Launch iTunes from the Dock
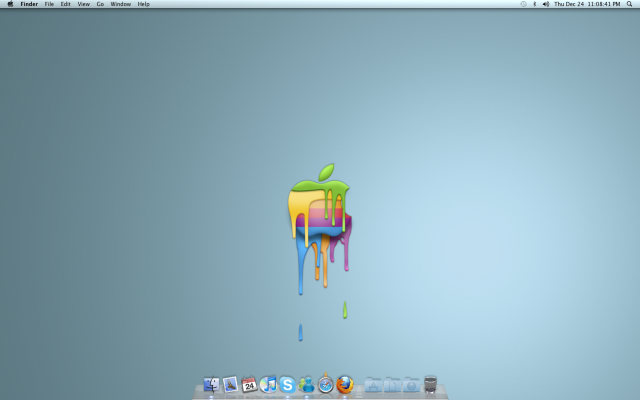The width and height of the screenshot is (640, 400). [x=268, y=384]
